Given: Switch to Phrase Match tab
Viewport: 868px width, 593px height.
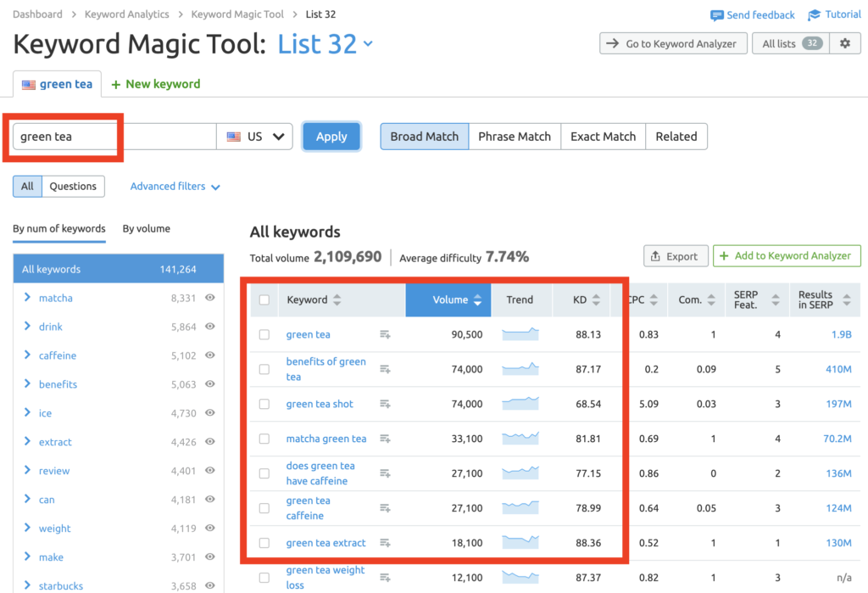Looking at the screenshot, I should 514,137.
